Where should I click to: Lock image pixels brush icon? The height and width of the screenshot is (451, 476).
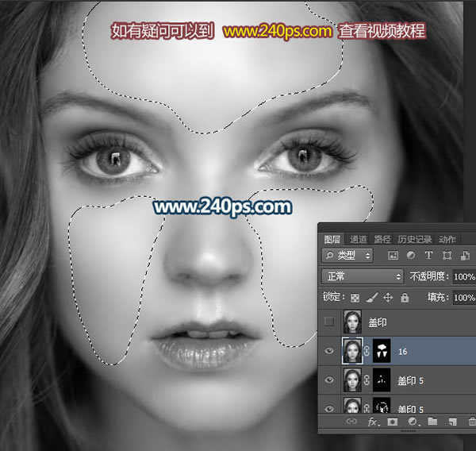coord(372,297)
